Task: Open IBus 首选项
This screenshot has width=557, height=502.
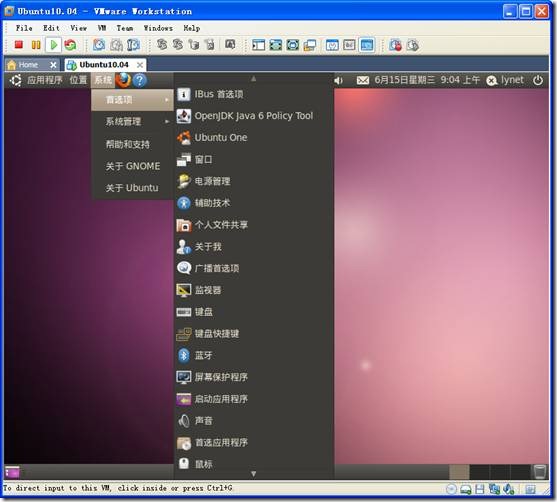Action: pos(254,94)
